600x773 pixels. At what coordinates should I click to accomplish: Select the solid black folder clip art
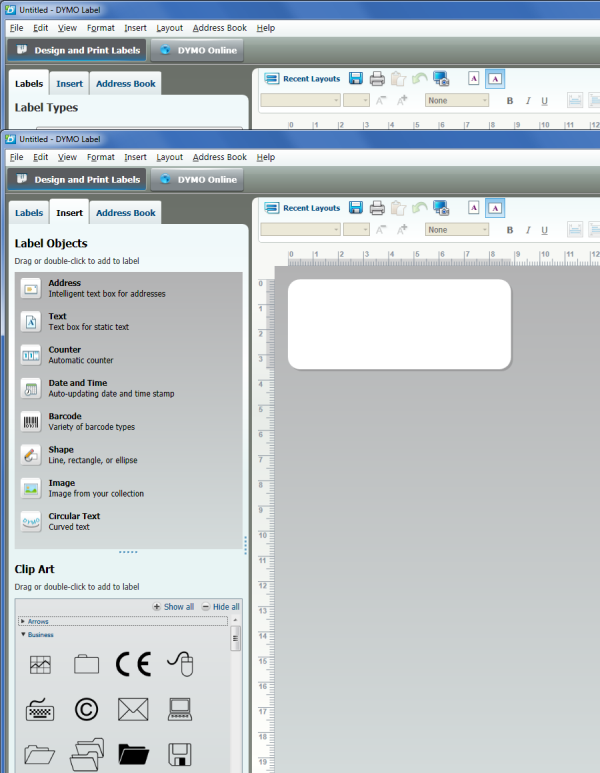(x=133, y=754)
